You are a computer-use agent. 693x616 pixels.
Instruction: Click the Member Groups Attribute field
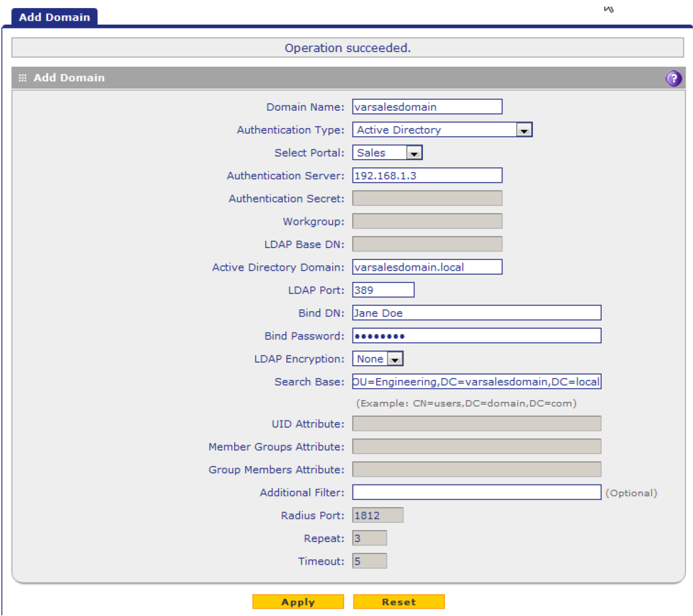[476, 447]
